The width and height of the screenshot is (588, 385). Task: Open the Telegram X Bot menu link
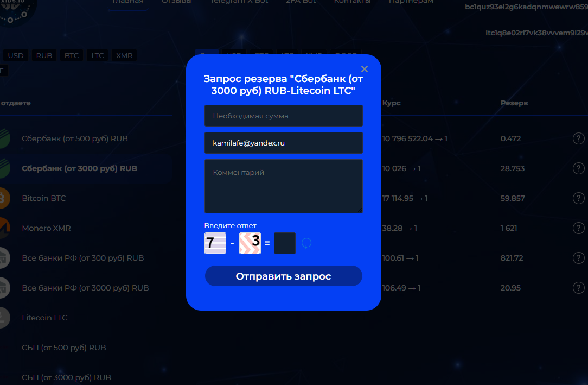[239, 2]
